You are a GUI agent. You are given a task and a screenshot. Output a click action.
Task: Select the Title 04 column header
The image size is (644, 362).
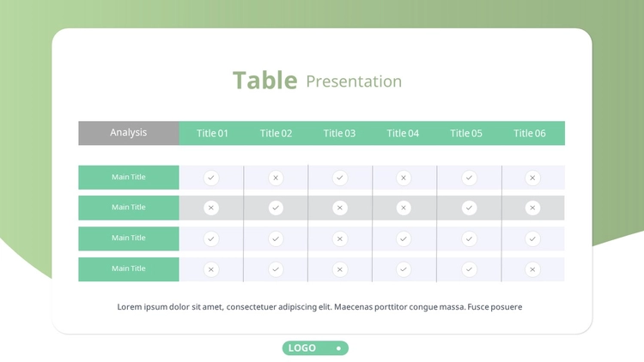[403, 133]
